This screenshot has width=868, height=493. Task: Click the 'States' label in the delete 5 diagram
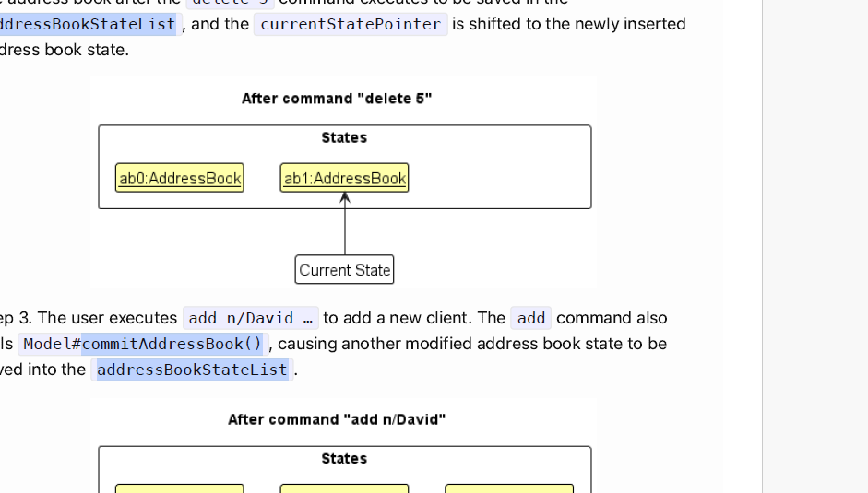344,137
